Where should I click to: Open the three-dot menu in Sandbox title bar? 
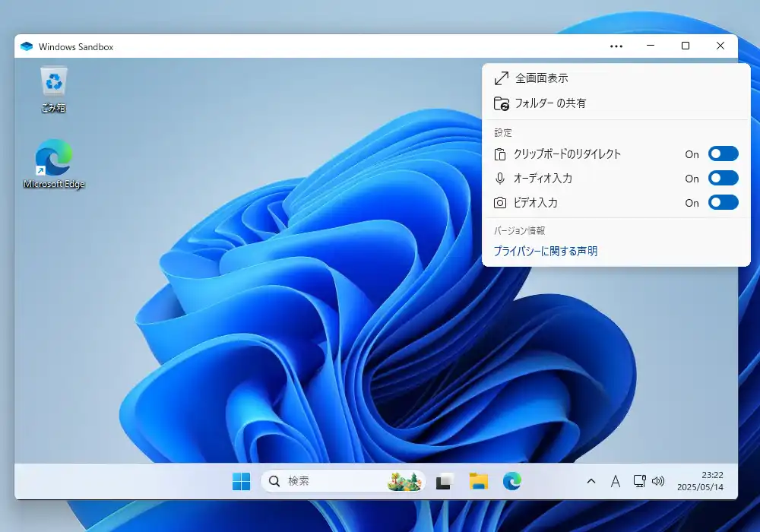coord(616,46)
